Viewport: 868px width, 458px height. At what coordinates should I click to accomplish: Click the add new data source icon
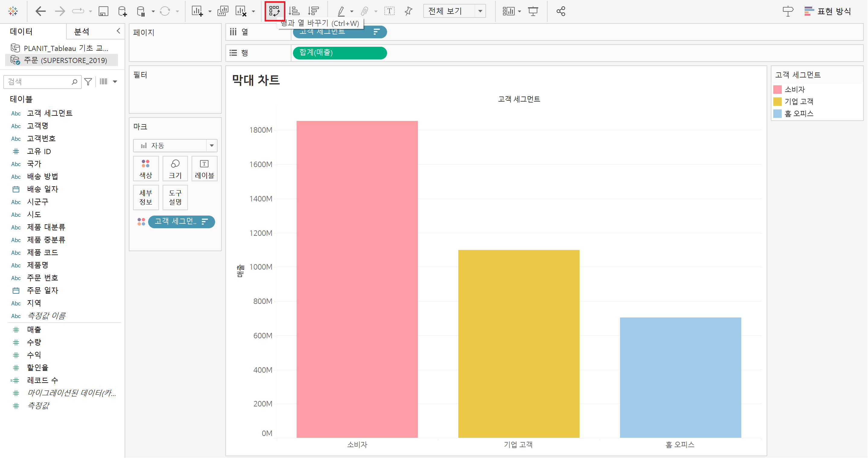click(x=122, y=11)
